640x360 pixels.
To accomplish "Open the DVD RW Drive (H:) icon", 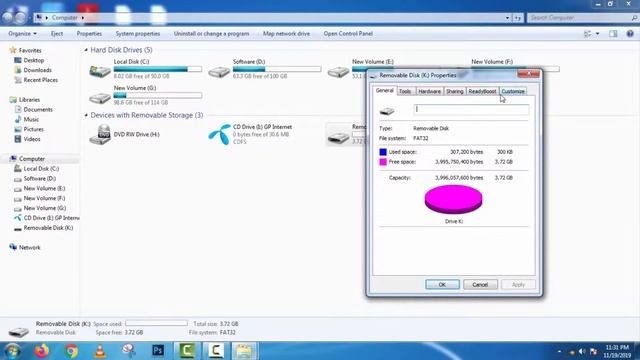I will pyautogui.click(x=100, y=134).
